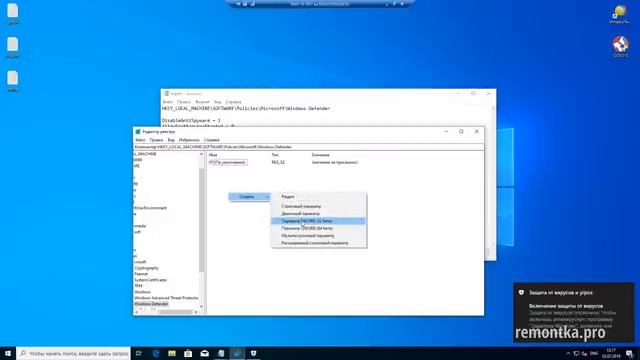Open the red-and-white desktop icon on the right
This screenshot has width=640, height=360.
point(620,46)
